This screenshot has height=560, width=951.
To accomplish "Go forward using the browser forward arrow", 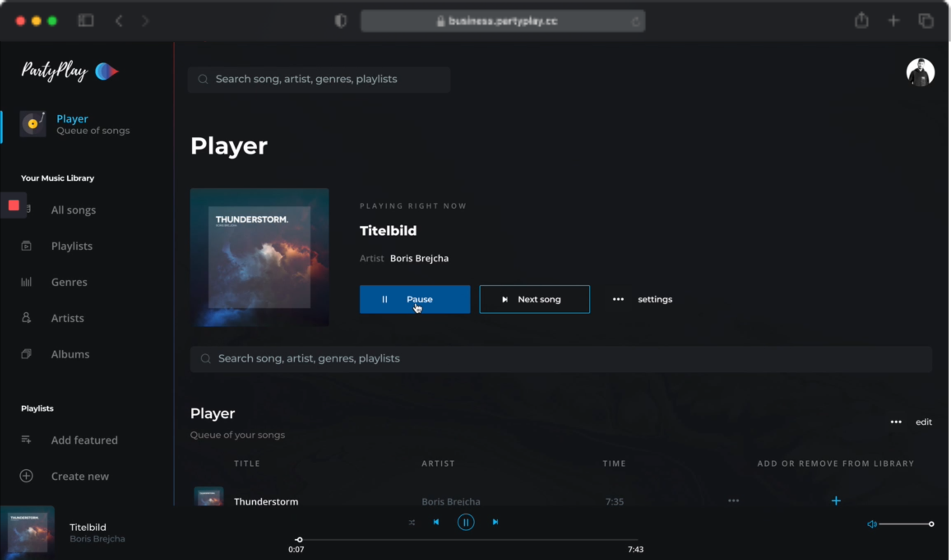I will click(x=145, y=21).
